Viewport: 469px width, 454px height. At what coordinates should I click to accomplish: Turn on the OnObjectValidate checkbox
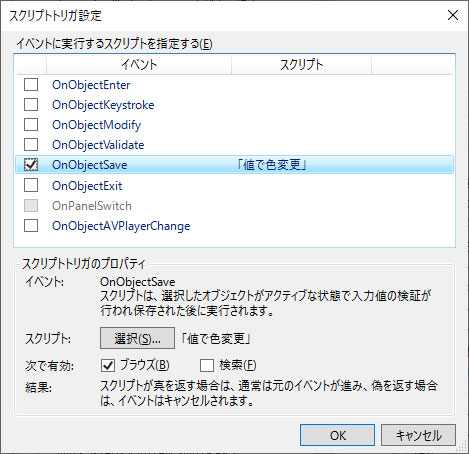[31, 145]
